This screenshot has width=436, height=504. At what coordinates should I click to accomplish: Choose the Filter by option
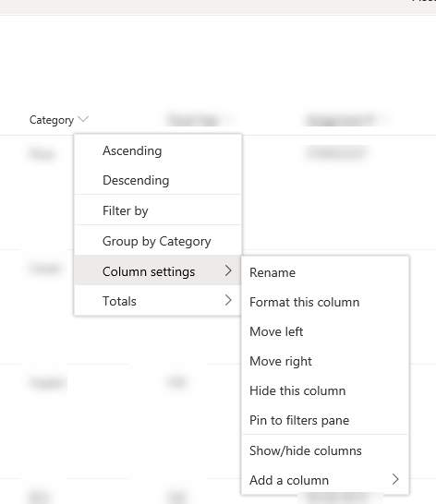pyautogui.click(x=158, y=210)
